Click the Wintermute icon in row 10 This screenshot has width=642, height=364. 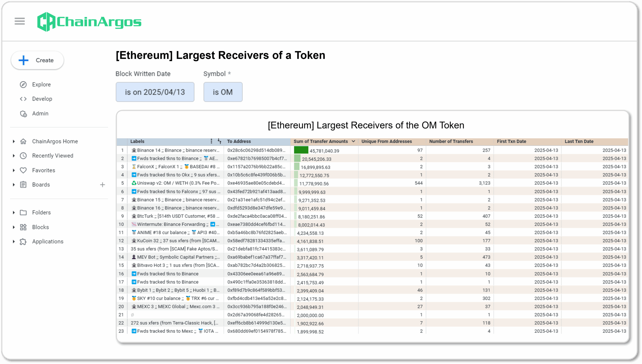[x=134, y=224]
